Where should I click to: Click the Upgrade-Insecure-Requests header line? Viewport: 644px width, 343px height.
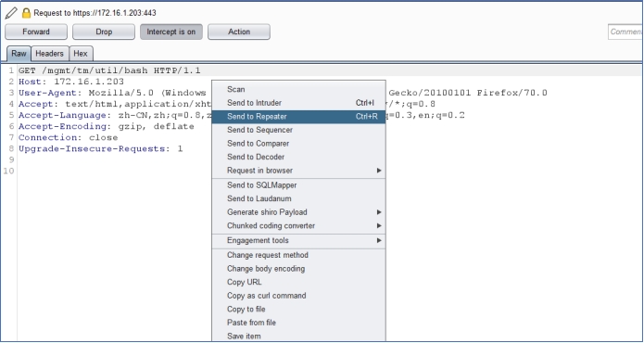tap(101, 148)
